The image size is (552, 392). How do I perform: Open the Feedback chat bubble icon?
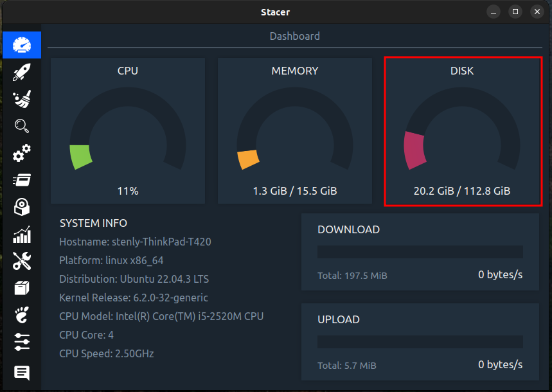pyautogui.click(x=22, y=373)
